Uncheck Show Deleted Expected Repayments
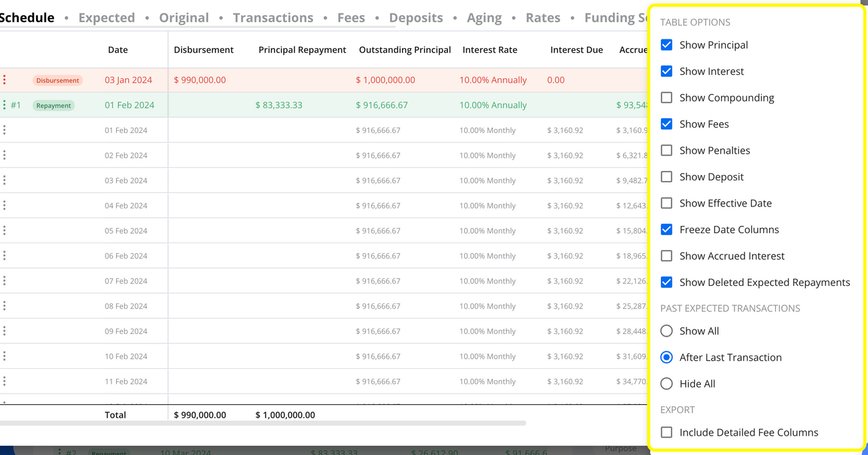The width and height of the screenshot is (868, 455). click(x=666, y=282)
